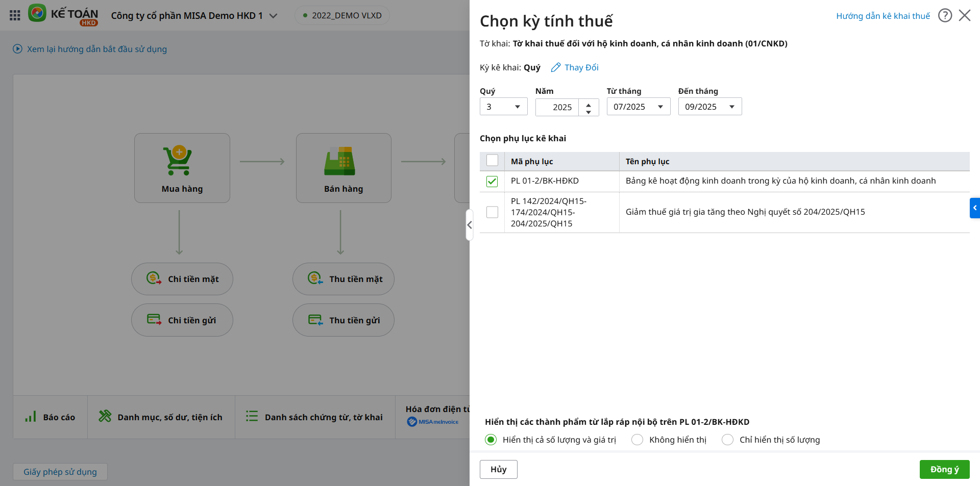Click the help question mark icon
Image resolution: width=980 pixels, height=486 pixels.
pos(945,16)
